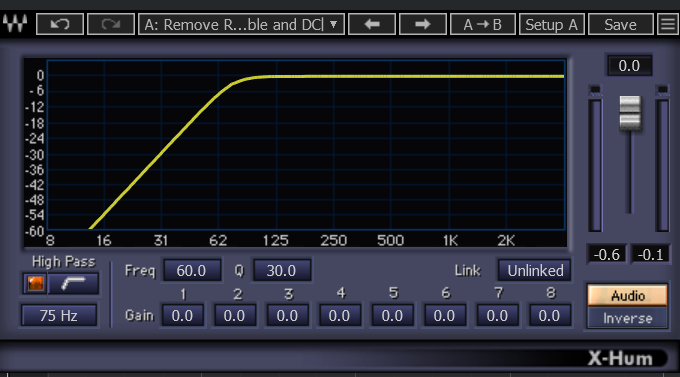Open the preset dropdown Remove Rumble and DC
Image resolution: width=680 pixels, height=377 pixels.
(x=241, y=24)
